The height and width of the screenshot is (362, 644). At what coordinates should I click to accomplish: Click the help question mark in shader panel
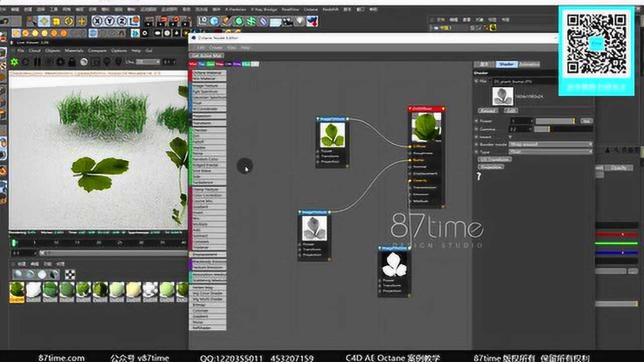[479, 176]
